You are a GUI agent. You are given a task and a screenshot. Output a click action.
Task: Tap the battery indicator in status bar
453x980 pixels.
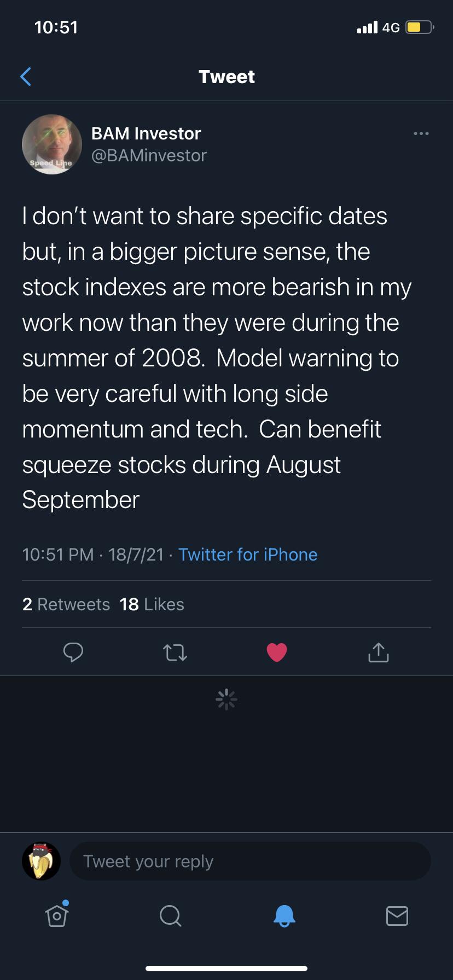click(420, 27)
